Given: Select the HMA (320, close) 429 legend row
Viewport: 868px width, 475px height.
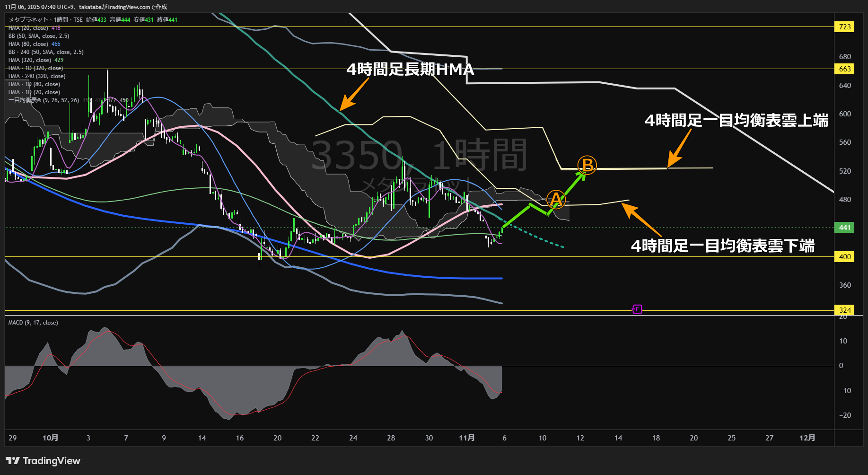Looking at the screenshot, I should [36, 60].
